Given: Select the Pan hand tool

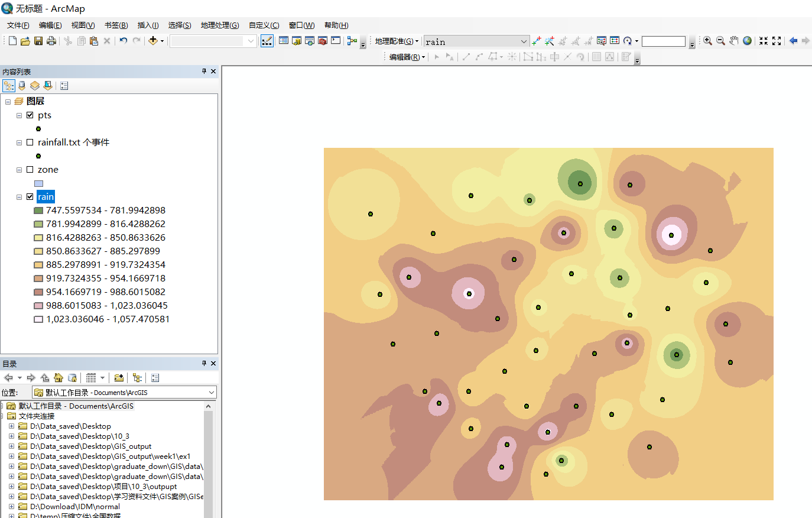Looking at the screenshot, I should coord(734,41).
